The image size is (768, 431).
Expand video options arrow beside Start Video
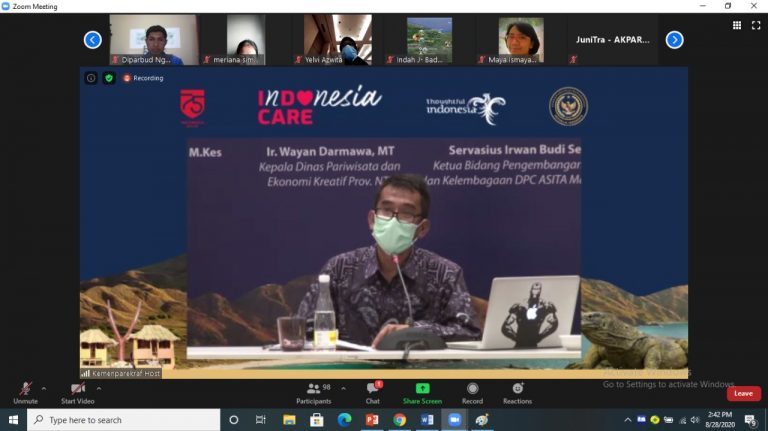(x=103, y=388)
